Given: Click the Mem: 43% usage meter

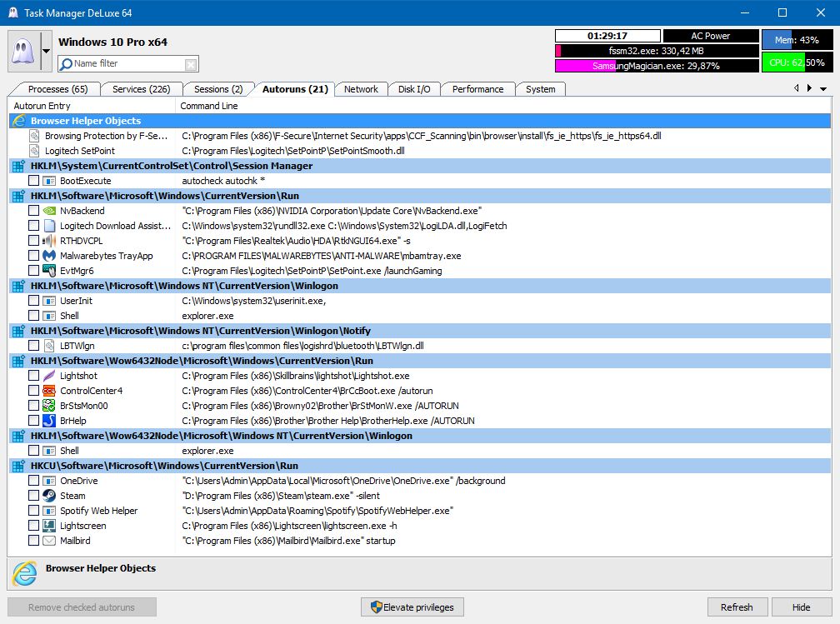Looking at the screenshot, I should (x=797, y=40).
